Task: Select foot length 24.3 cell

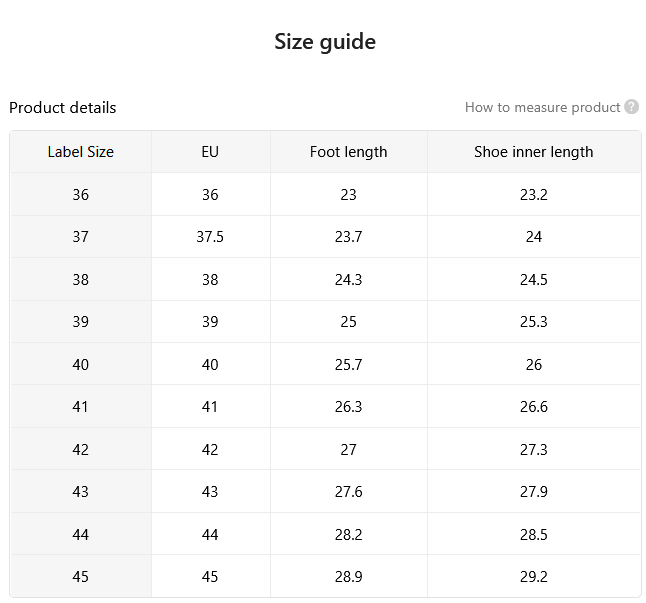Action: point(349,280)
